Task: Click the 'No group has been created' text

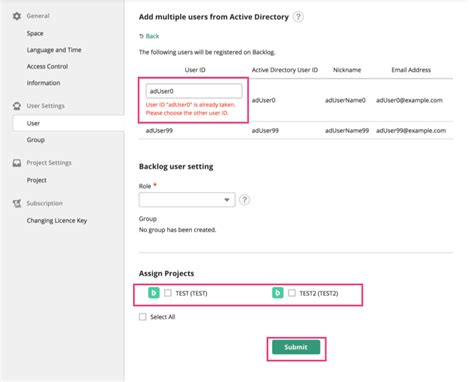Action: (177, 230)
